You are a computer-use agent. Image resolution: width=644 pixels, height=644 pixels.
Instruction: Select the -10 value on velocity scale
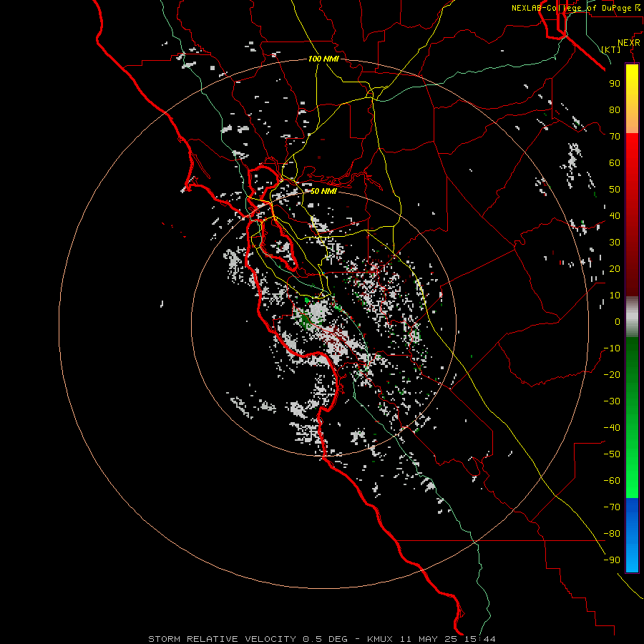612,348
